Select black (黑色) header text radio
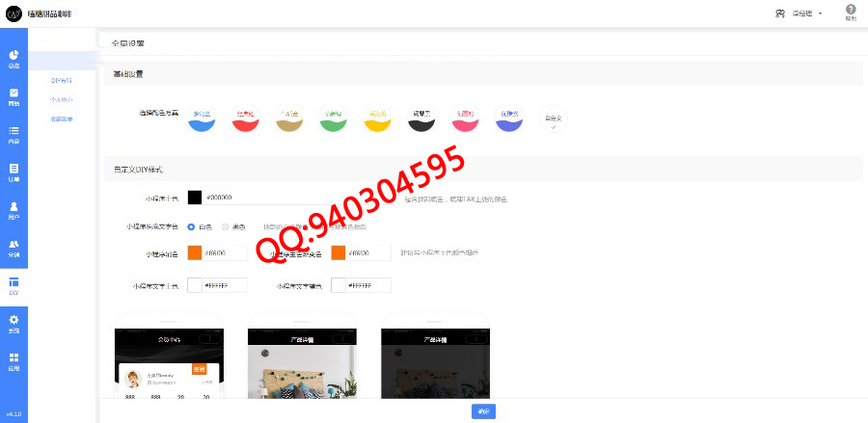Screen dimensions: 868x423 click(x=226, y=226)
